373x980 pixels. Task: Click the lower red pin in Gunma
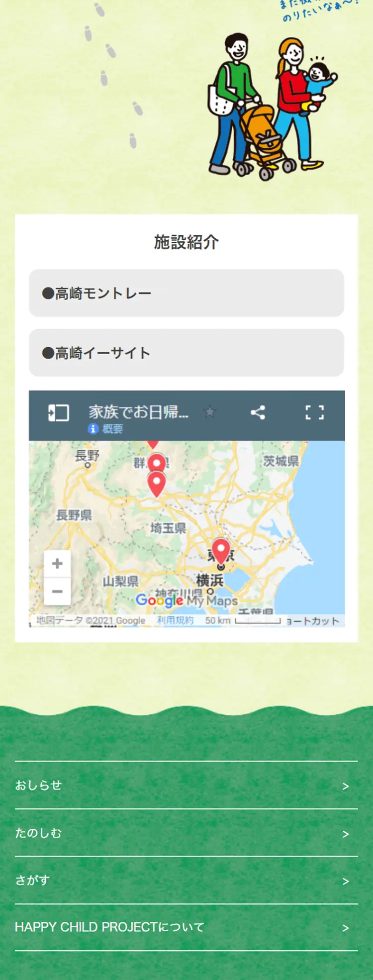[157, 485]
